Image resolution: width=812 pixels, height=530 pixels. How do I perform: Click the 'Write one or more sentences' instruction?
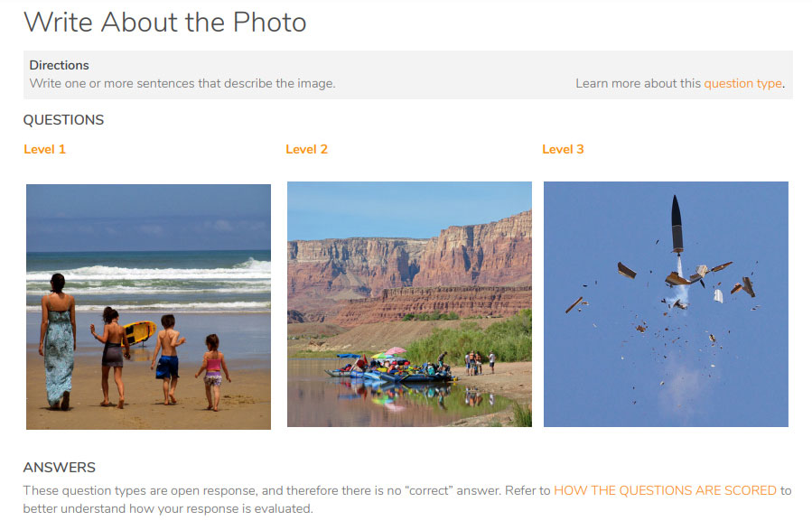pyautogui.click(x=182, y=83)
